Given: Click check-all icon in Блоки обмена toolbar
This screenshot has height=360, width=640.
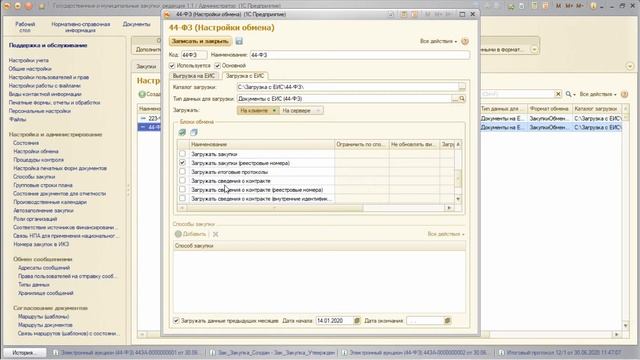Looking at the screenshot, I should pos(182,132).
